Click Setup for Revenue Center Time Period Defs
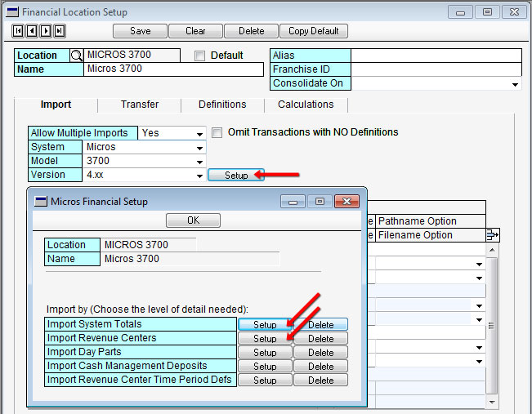The height and width of the screenshot is (414, 532). click(x=265, y=380)
